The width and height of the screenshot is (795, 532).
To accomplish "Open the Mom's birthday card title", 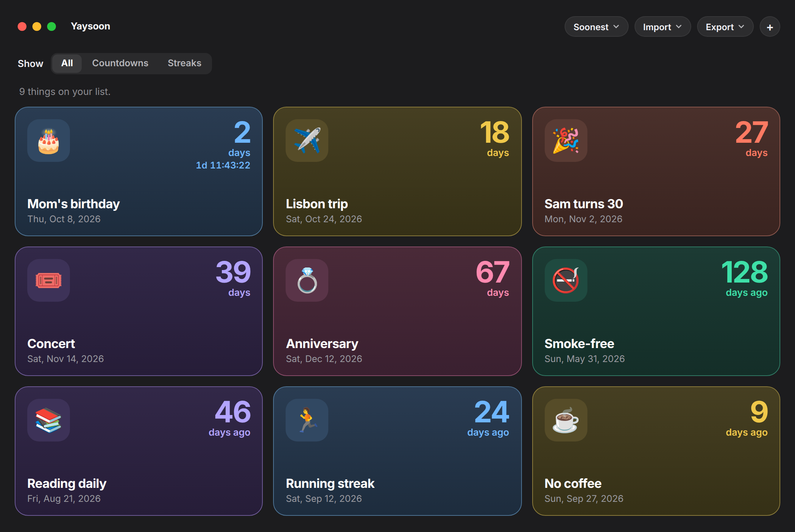I will tap(74, 204).
